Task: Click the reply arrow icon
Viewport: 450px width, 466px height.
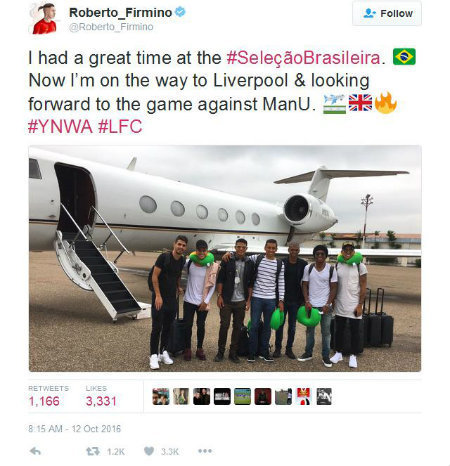Action: click(x=35, y=451)
